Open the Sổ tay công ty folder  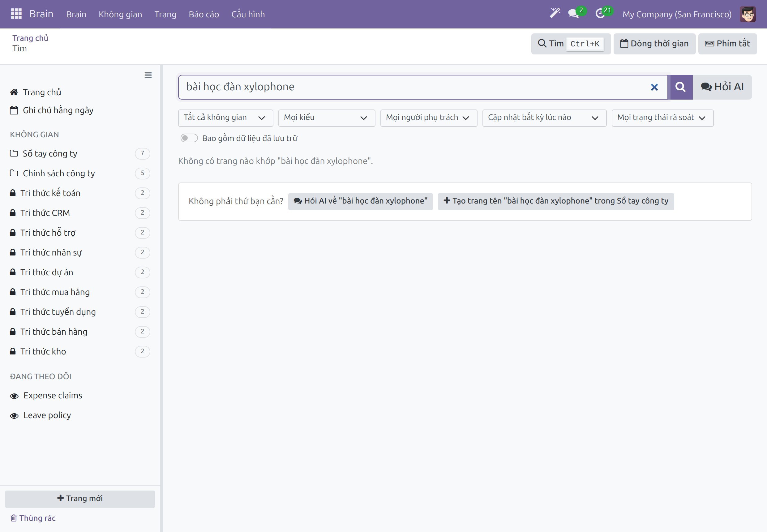80,154
